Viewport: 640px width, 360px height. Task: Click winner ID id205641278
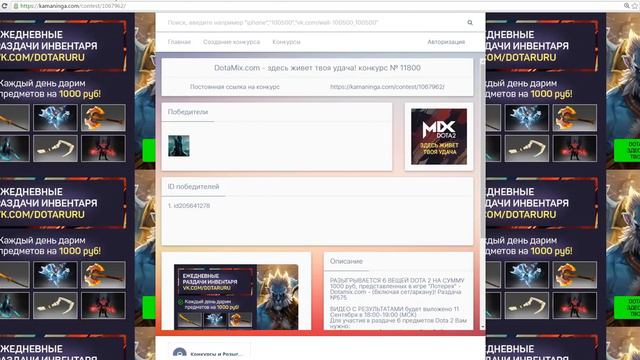[192, 206]
